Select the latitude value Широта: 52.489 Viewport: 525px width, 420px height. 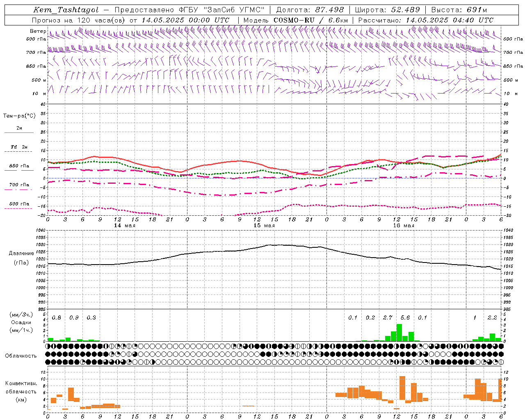[x=388, y=10]
